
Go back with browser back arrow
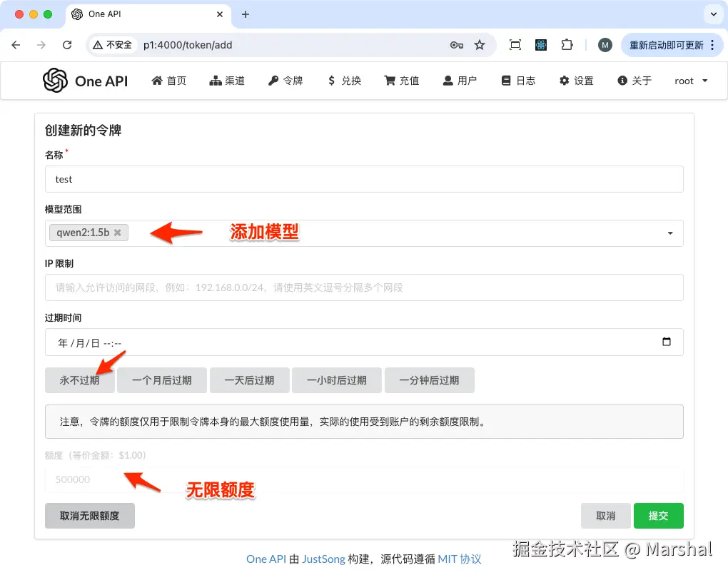click(x=16, y=45)
